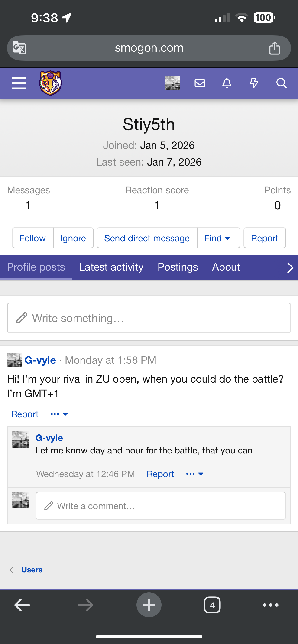Tap the user avatar in header bar

(172, 83)
